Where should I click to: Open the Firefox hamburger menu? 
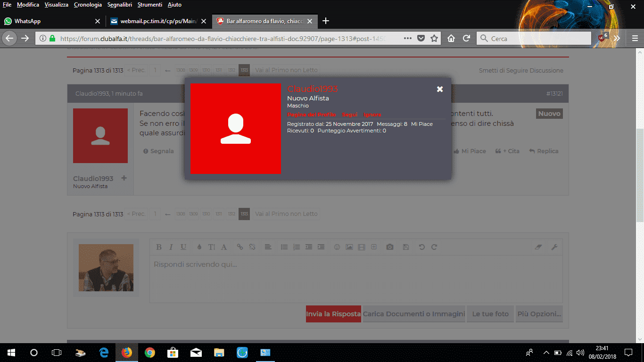click(x=635, y=39)
